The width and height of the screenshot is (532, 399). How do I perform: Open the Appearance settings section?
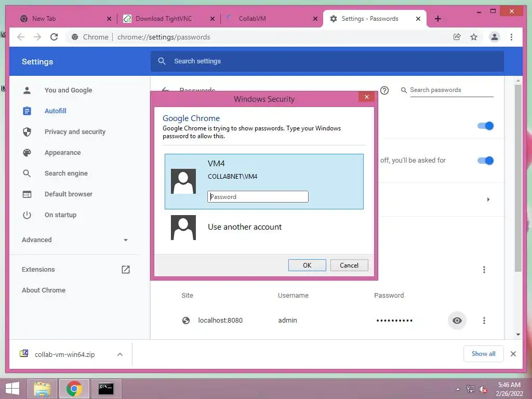point(63,153)
